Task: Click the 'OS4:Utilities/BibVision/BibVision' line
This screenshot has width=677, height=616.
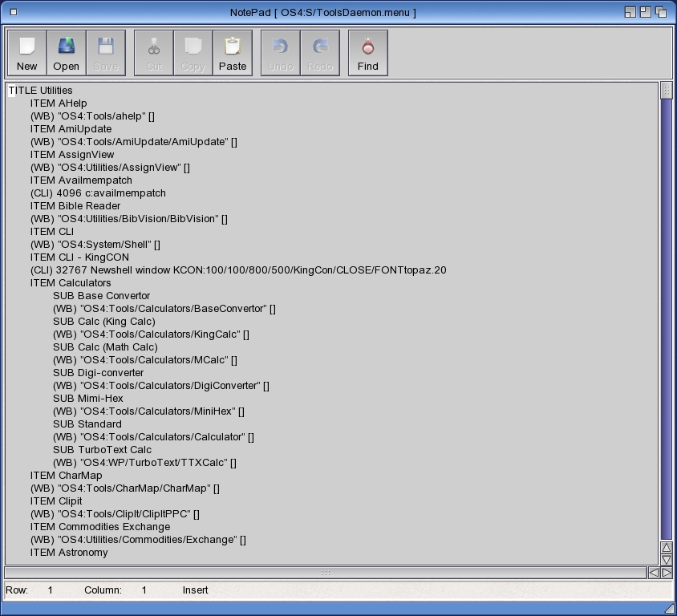Action: tap(129, 219)
